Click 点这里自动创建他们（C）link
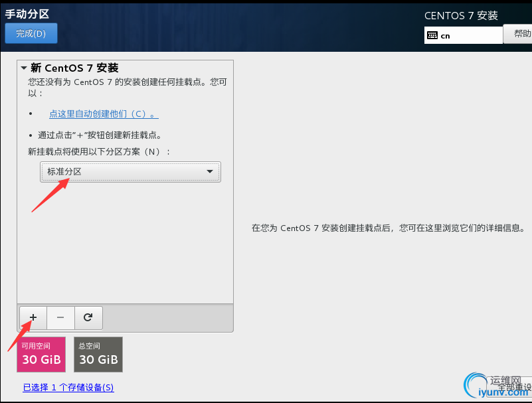Image resolution: width=532 pixels, height=403 pixels. coord(104,114)
